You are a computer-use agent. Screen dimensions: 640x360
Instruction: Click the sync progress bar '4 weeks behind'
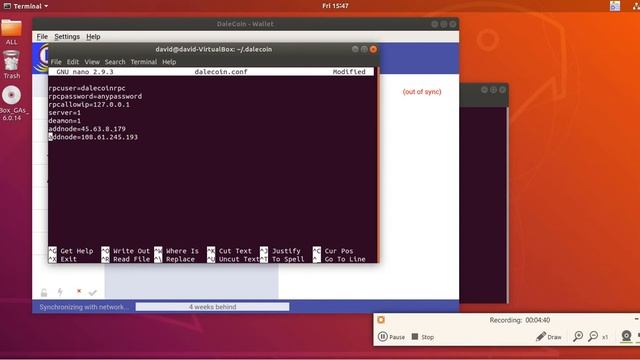coord(212,307)
